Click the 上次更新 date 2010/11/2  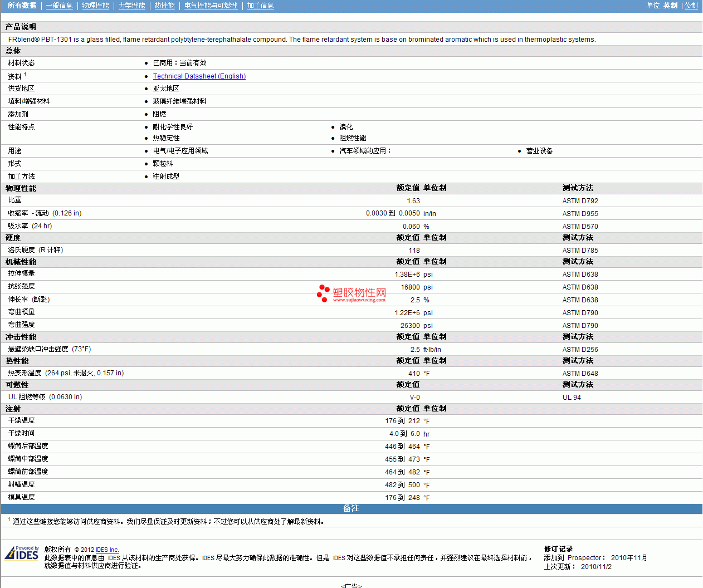(596, 567)
